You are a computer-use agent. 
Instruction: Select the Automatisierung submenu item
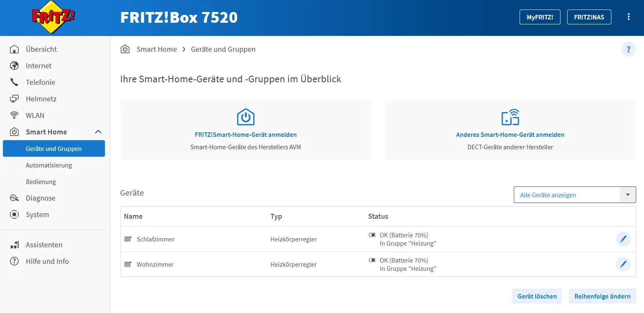(49, 165)
